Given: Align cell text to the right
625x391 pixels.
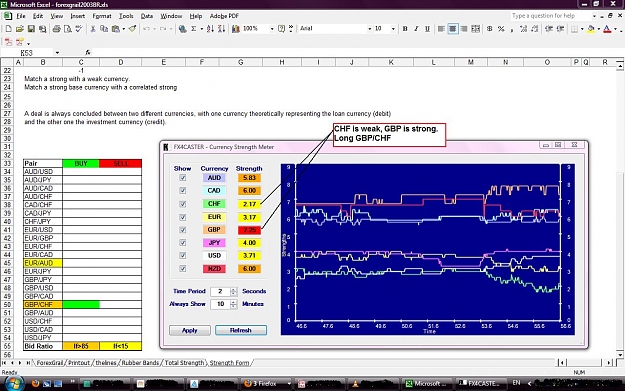Looking at the screenshot, I should (464, 29).
